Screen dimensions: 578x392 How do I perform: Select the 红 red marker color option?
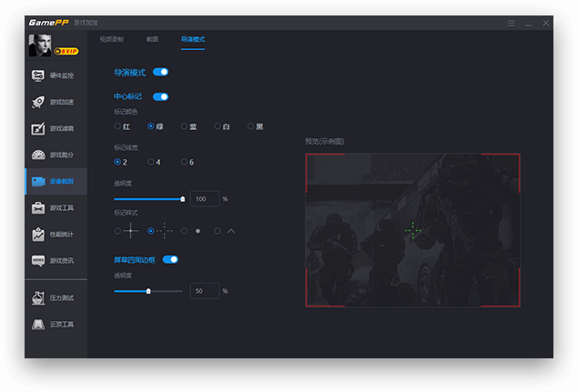point(117,126)
